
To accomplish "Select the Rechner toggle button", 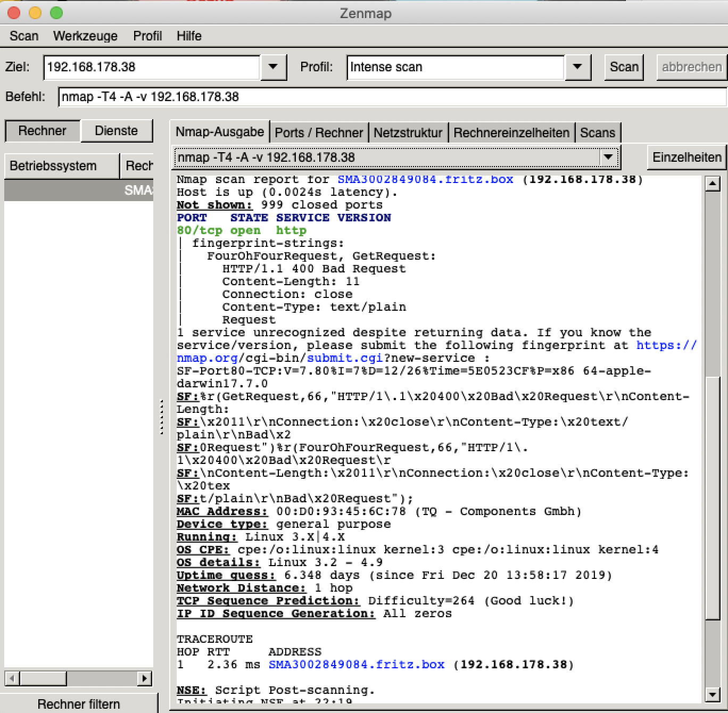I will tap(42, 131).
